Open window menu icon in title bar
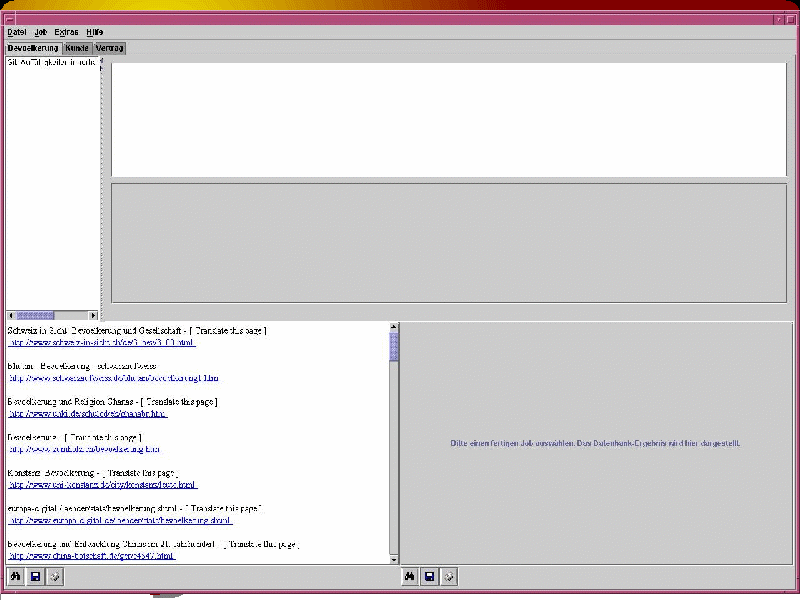This screenshot has height=600, width=800. click(x=8, y=19)
